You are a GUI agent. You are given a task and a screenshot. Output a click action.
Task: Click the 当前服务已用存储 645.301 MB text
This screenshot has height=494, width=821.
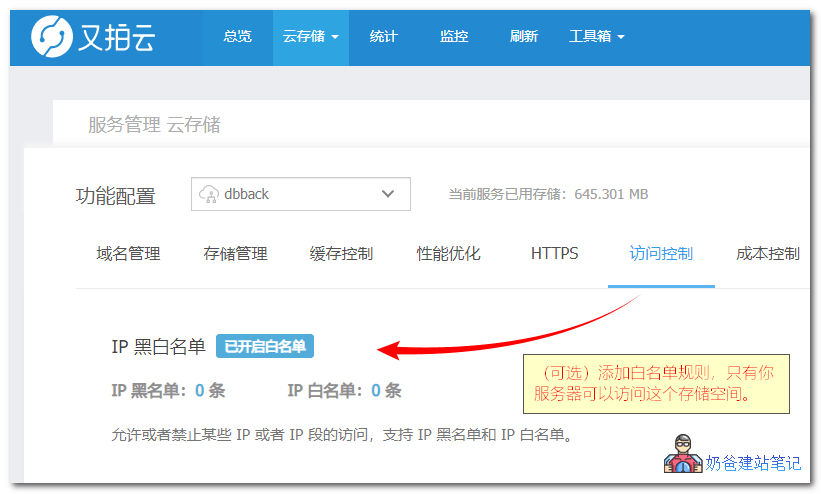point(548,194)
